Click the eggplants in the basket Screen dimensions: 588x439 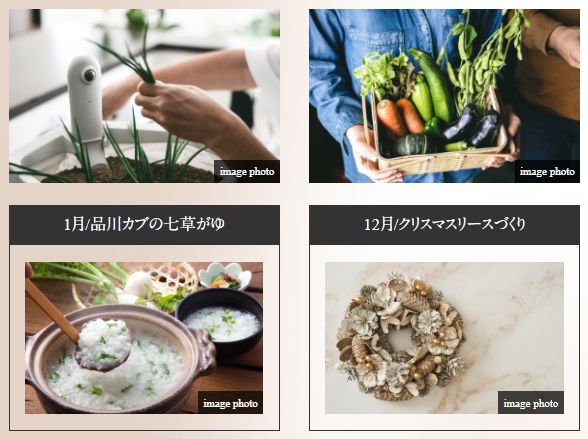[x=474, y=127]
